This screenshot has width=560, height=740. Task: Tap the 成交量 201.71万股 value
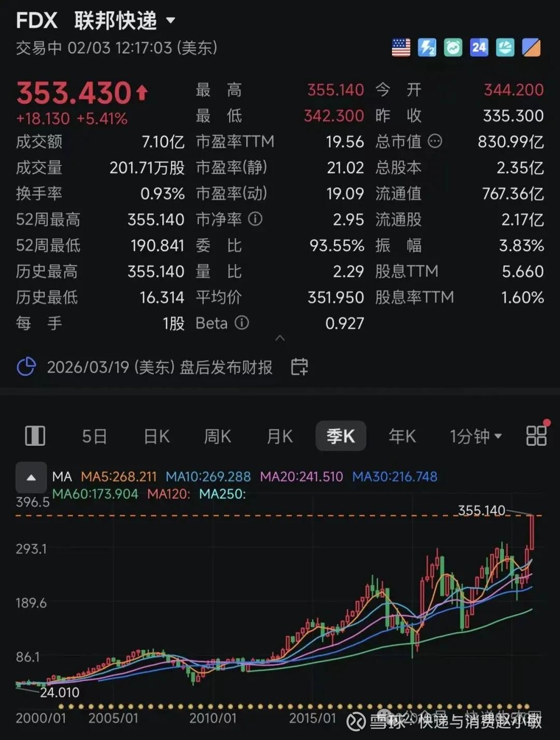click(x=147, y=167)
